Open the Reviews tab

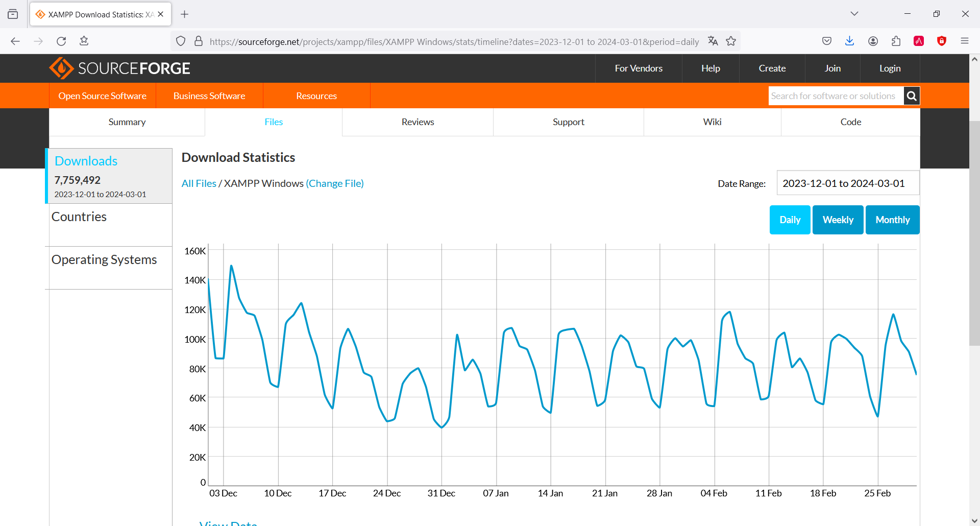418,122
